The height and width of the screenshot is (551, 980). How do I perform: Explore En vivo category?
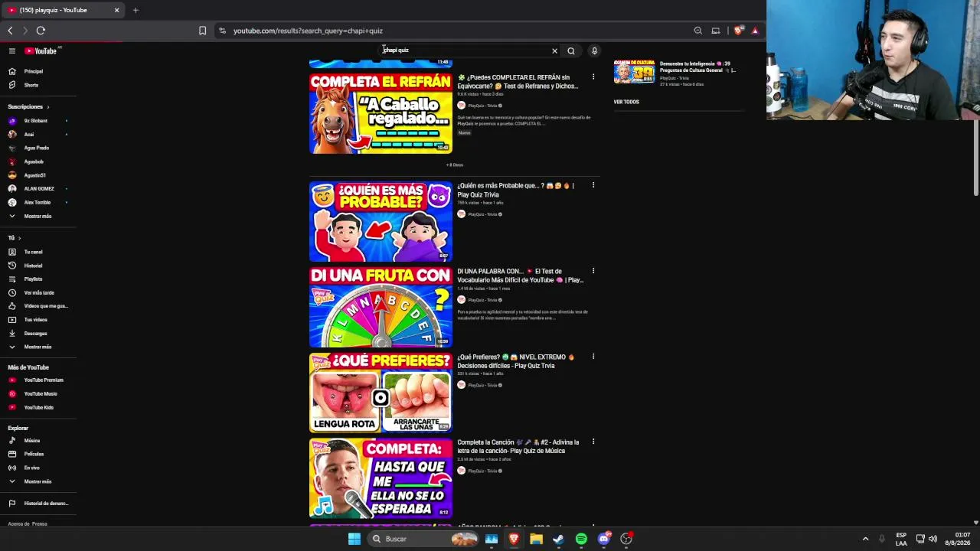31,468
